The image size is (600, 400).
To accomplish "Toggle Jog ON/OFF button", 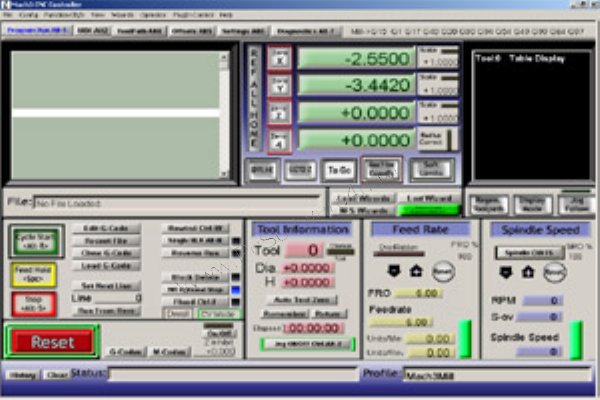I will [x=308, y=344].
